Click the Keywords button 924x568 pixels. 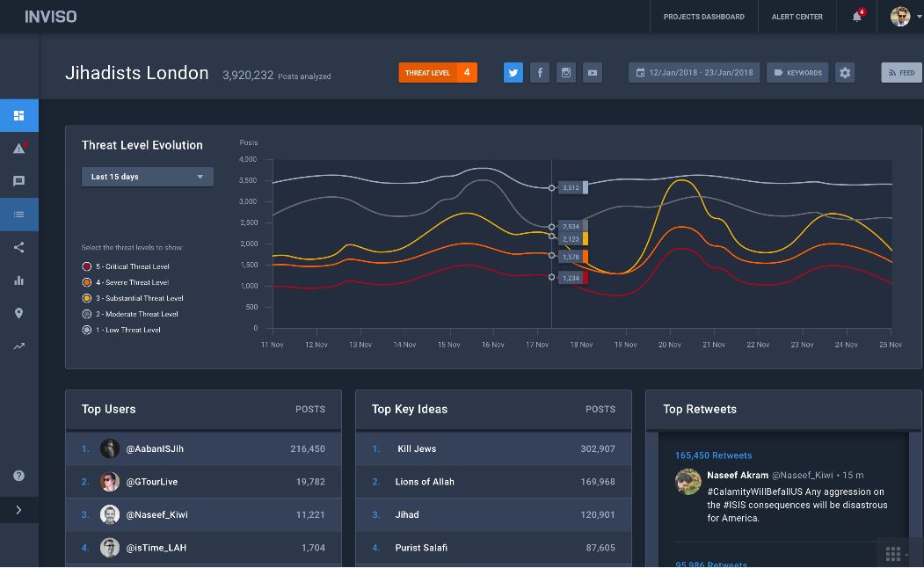[x=797, y=73]
